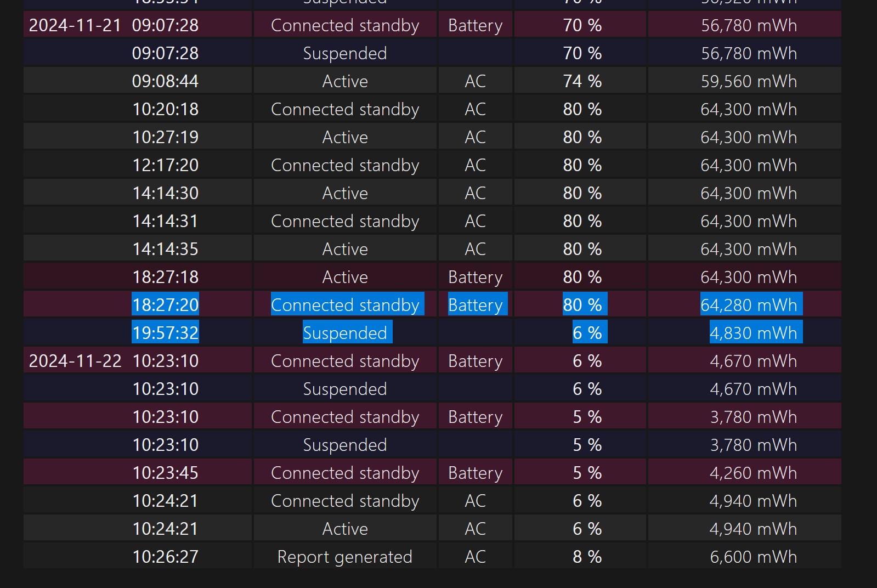Click the 2024-11-22 date cell
This screenshot has height=588, width=877.
coord(75,361)
